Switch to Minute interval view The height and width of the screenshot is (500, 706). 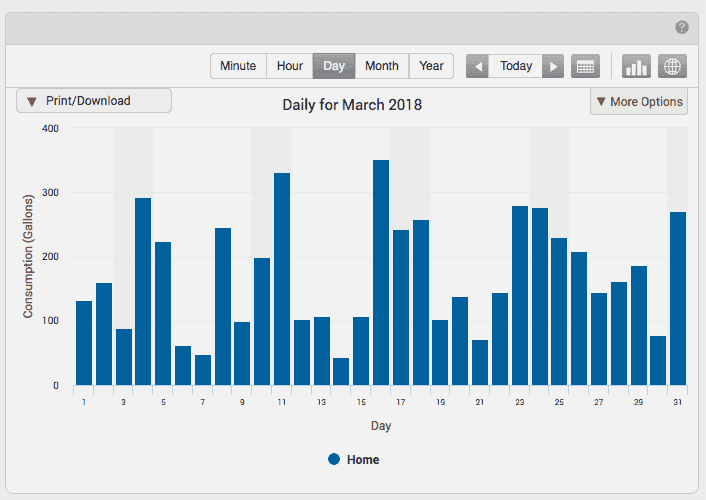pos(238,67)
